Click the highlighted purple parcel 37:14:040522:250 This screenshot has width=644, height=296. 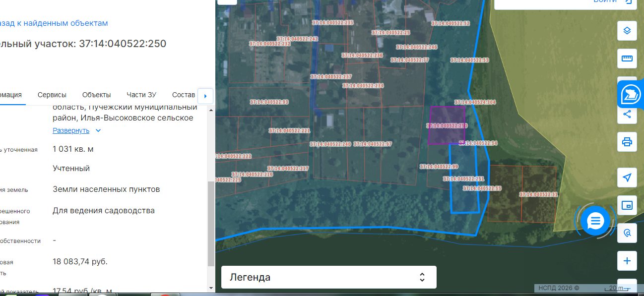click(447, 125)
